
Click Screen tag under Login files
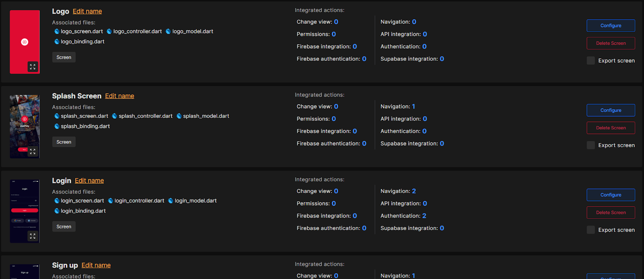(x=64, y=227)
